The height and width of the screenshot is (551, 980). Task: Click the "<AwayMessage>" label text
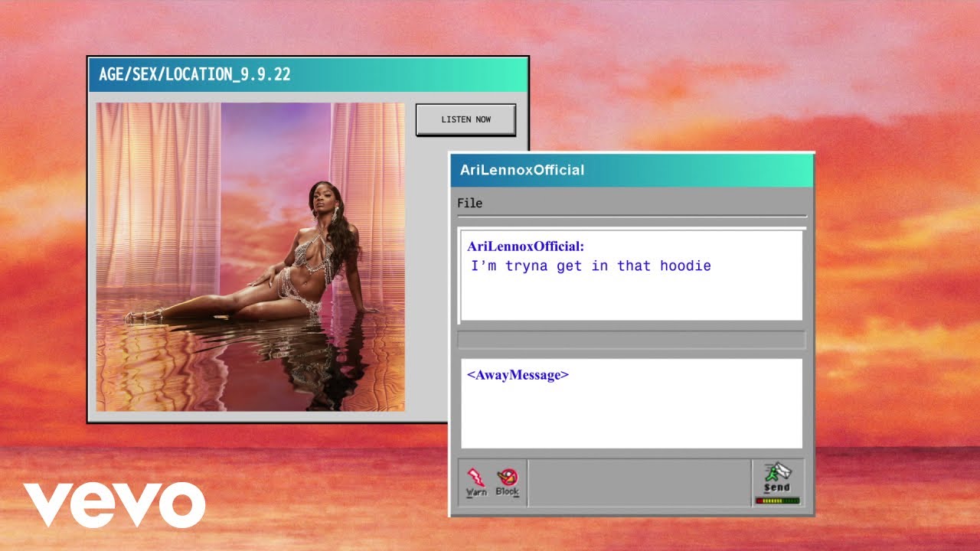pyautogui.click(x=518, y=375)
